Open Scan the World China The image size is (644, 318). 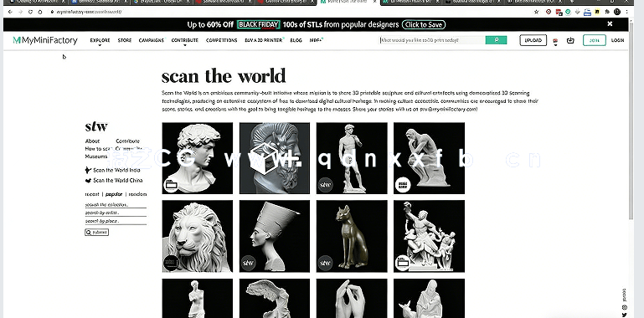coord(114,181)
